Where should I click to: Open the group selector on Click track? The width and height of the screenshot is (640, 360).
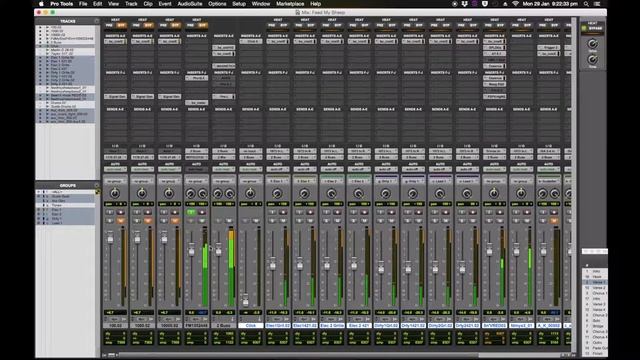[x=250, y=181]
